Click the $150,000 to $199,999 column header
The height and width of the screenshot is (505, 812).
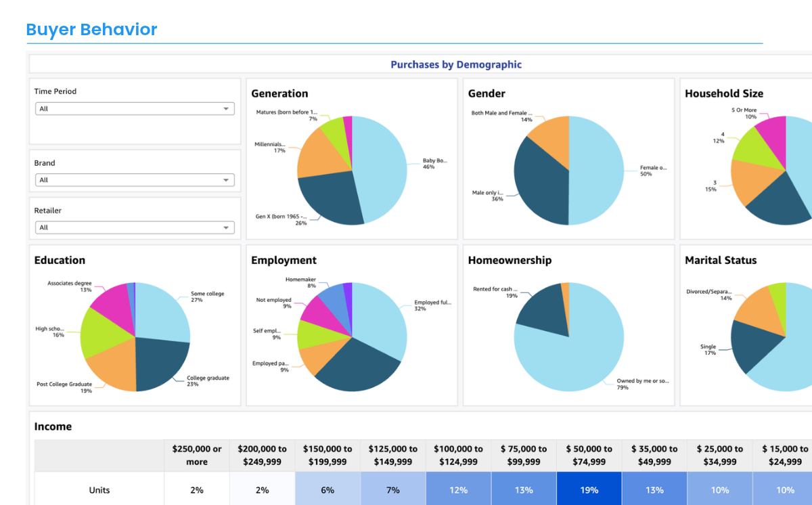coord(328,456)
